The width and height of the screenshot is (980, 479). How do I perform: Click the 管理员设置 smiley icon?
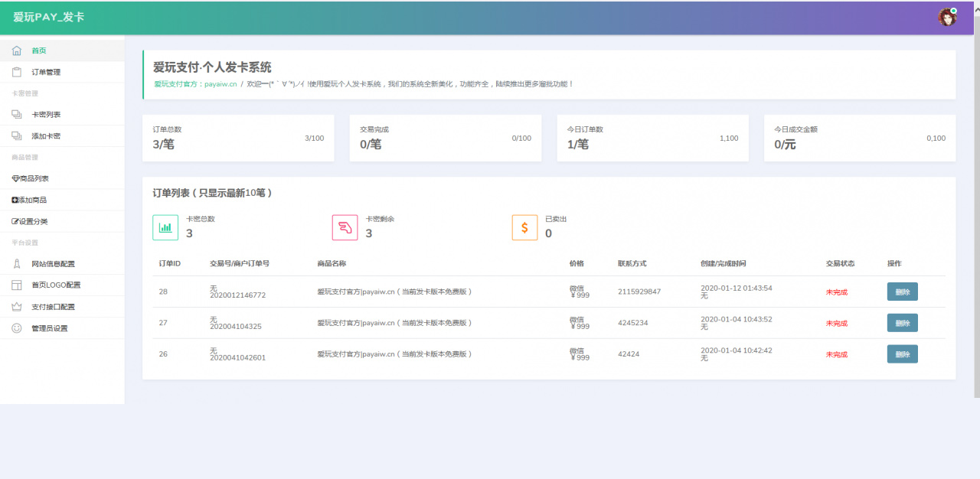[15, 327]
